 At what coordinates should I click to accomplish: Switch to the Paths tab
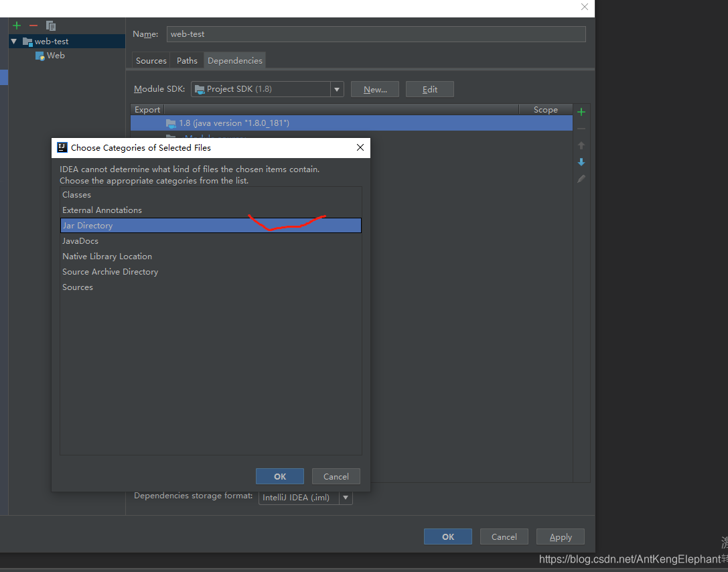(x=187, y=60)
